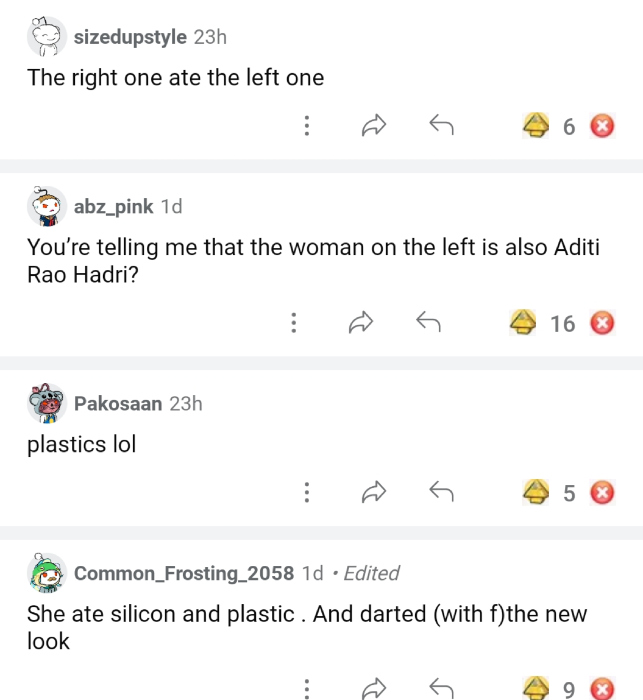View abz_pink's avatar

click(46, 207)
